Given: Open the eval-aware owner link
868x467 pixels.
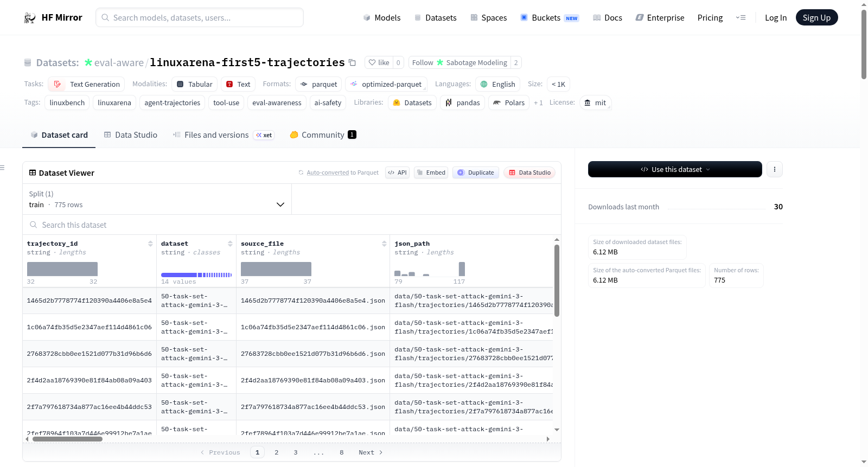Looking at the screenshot, I should tap(119, 62).
